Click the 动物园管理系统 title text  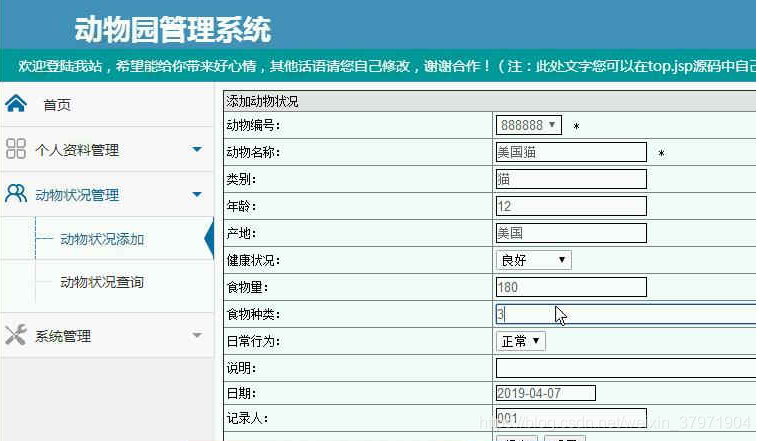click(173, 30)
